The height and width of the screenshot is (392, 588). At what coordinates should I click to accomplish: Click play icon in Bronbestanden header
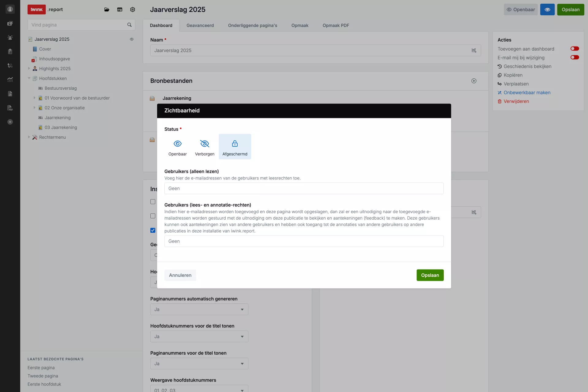coord(474,81)
